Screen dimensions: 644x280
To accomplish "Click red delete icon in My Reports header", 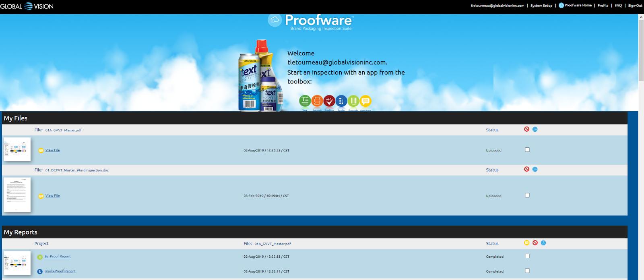I will click(535, 243).
